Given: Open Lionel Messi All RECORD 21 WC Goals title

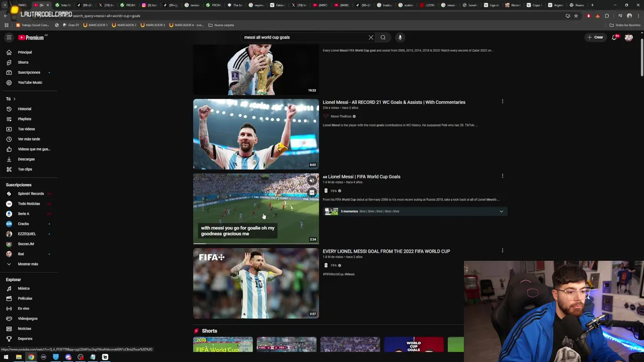Looking at the screenshot, I should pyautogui.click(x=394, y=102).
